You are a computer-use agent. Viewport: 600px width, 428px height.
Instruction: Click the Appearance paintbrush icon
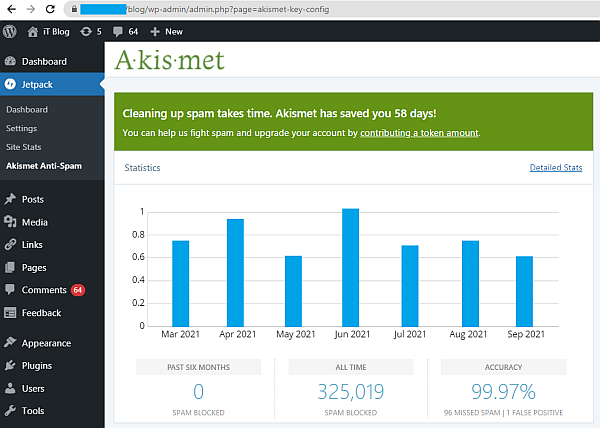[x=10, y=343]
